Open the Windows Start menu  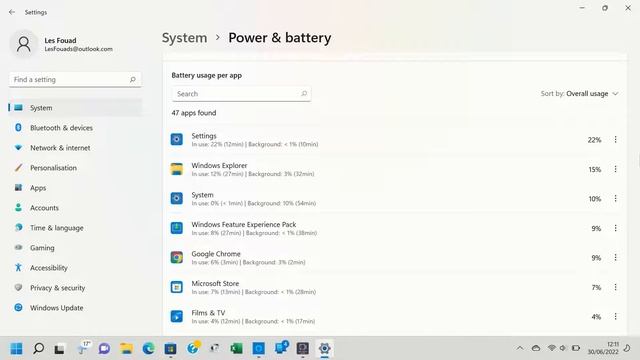click(x=16, y=349)
